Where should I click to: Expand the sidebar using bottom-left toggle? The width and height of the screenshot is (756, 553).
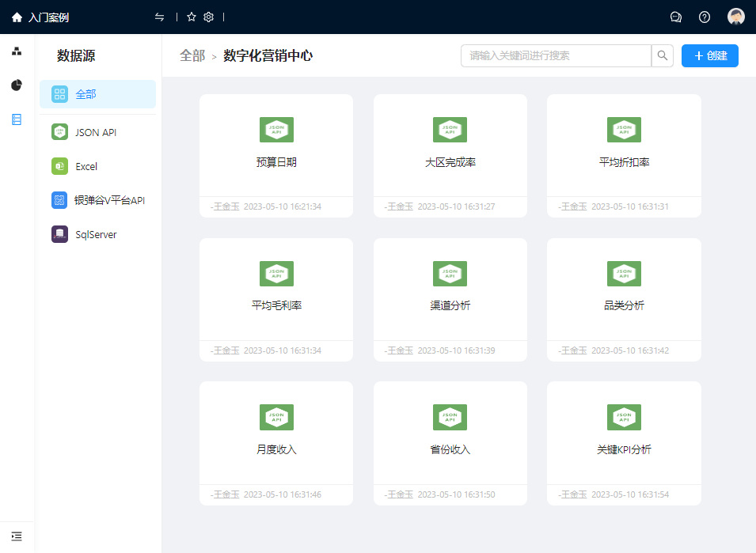pyautogui.click(x=17, y=536)
